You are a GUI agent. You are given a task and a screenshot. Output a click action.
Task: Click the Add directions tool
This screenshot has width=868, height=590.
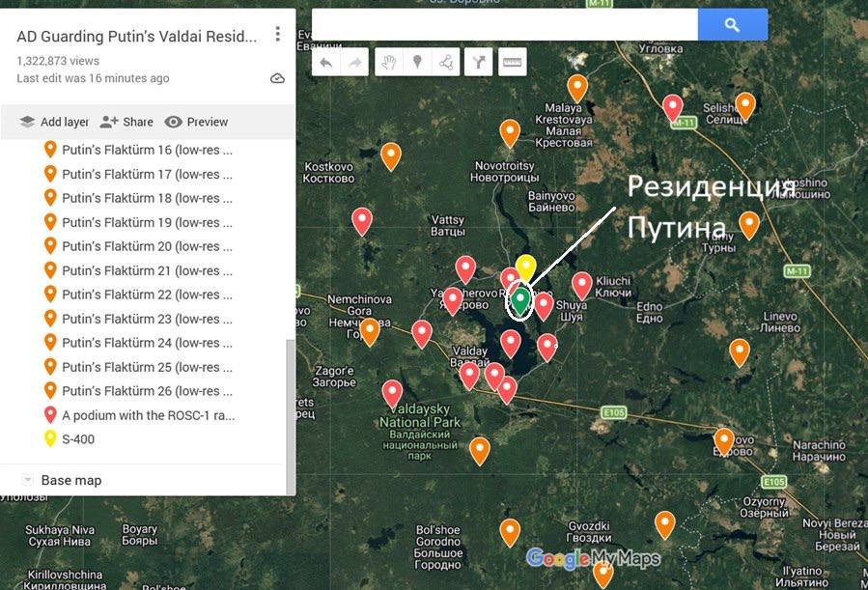tap(479, 63)
